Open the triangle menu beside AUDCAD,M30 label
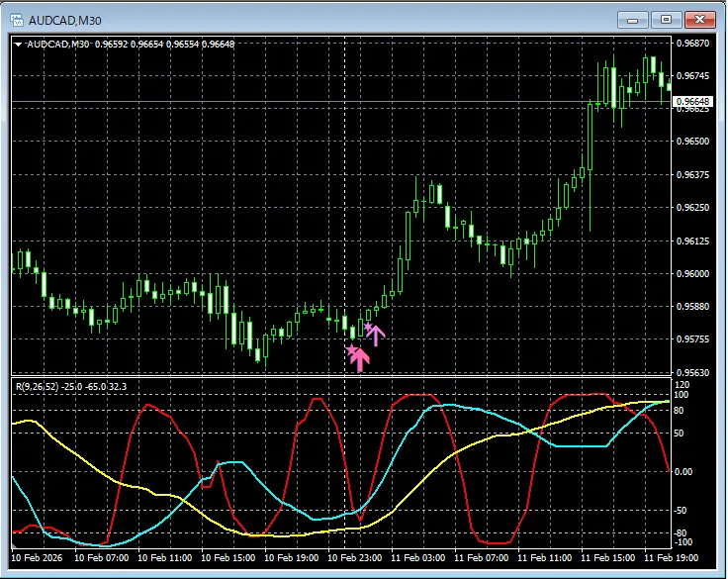Viewport: 728px width, 579px height. coord(18,44)
